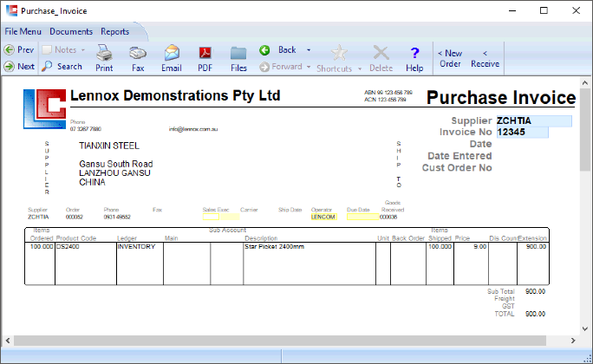Viewport: 593px width, 364px height.
Task: Expand the Back dropdown arrow
Action: tap(309, 50)
